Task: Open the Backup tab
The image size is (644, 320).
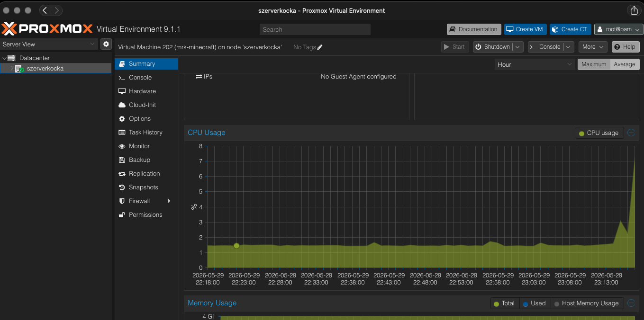Action: 146,160
